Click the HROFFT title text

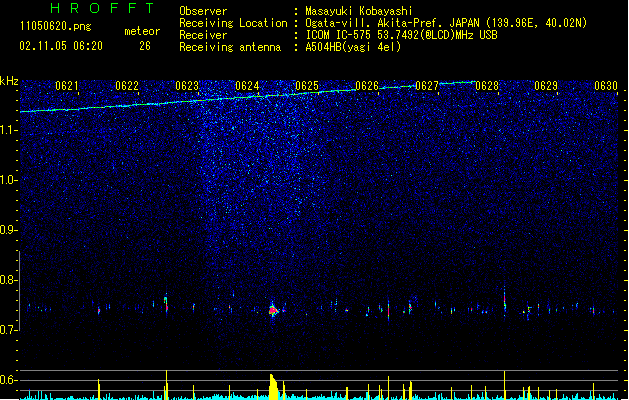coord(102,8)
